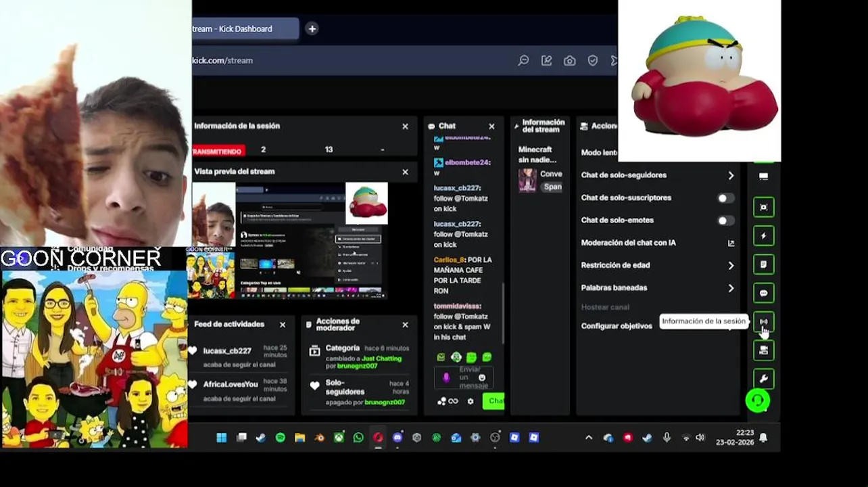The image size is (868, 487).
Task: Click the green Chat send button
Action: (494, 401)
